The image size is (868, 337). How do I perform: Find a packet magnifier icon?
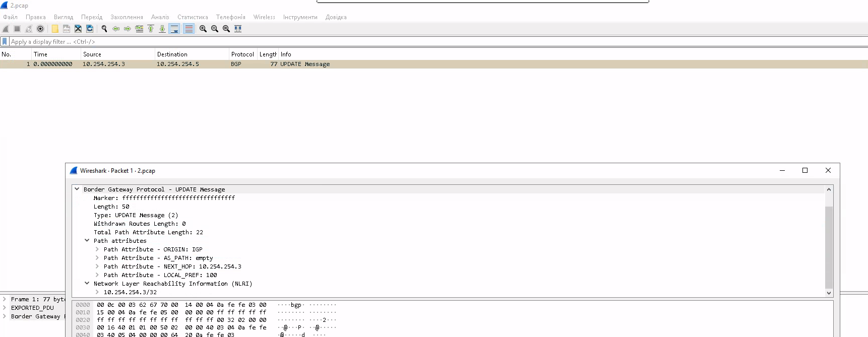click(104, 29)
